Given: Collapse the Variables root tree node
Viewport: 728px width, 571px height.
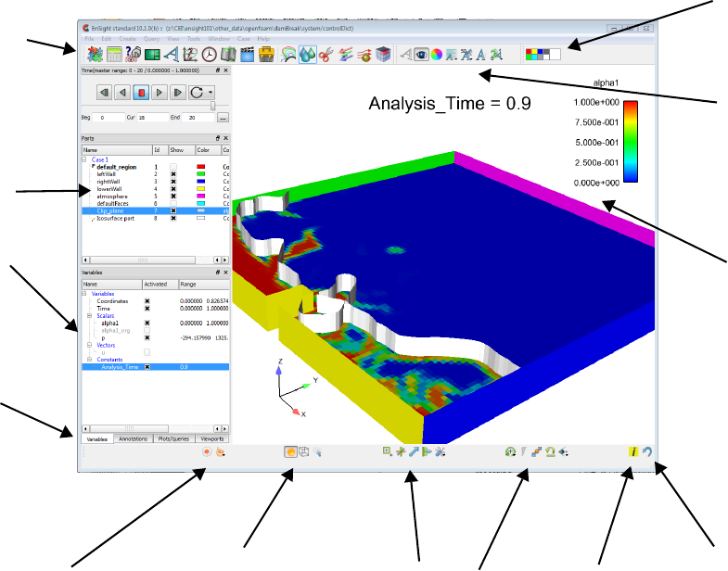Looking at the screenshot, I should pyautogui.click(x=84, y=294).
